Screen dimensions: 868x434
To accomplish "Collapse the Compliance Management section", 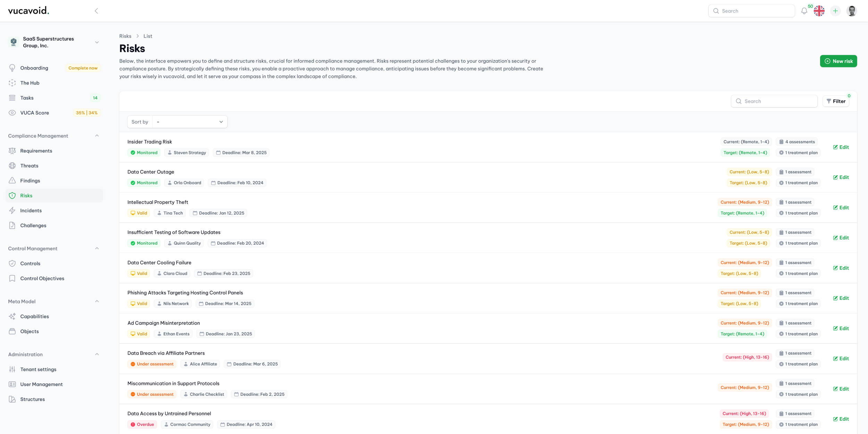I will tap(97, 136).
